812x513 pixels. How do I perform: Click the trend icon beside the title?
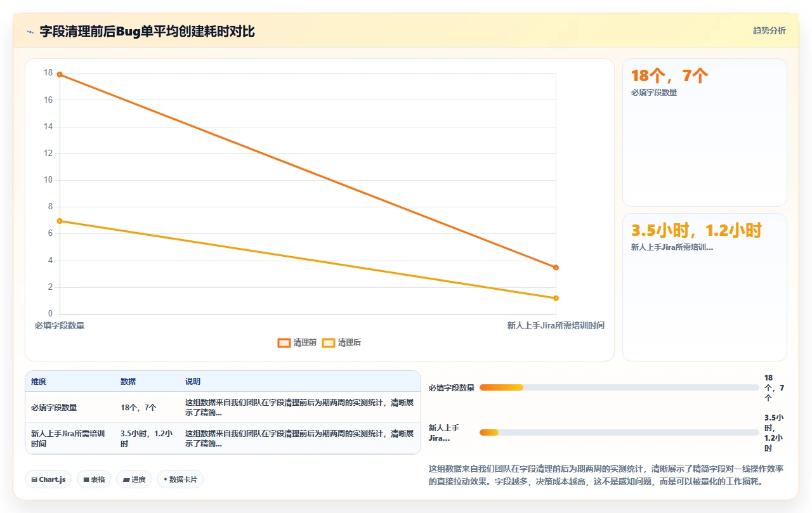click(30, 32)
